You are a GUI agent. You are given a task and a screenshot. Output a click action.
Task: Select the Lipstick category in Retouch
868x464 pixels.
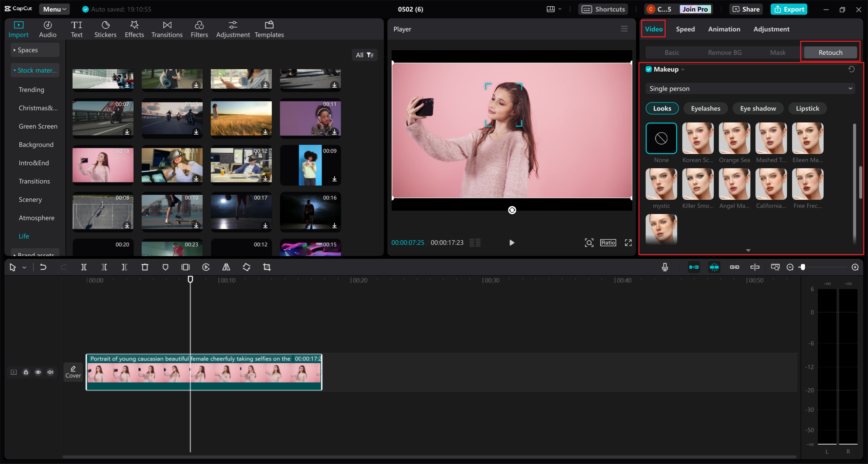click(807, 108)
